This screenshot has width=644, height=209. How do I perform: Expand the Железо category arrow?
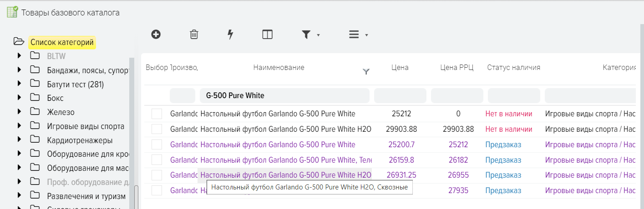coord(19,112)
